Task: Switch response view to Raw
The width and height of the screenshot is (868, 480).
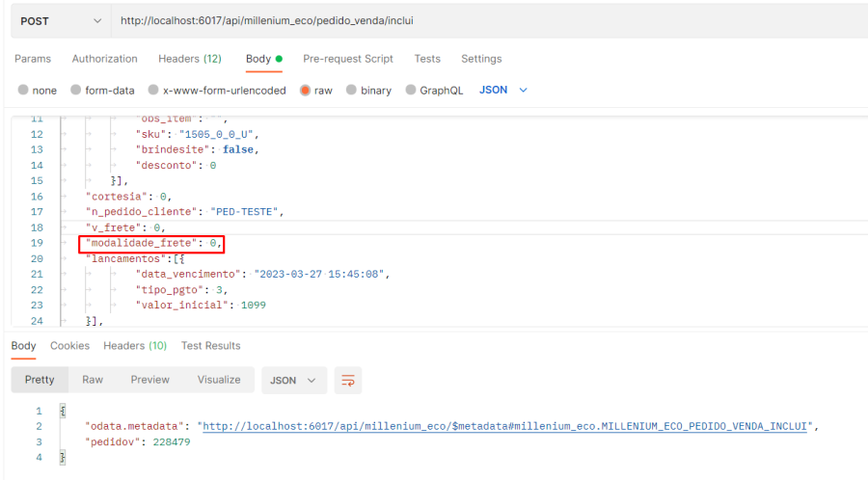Action: 93,380
